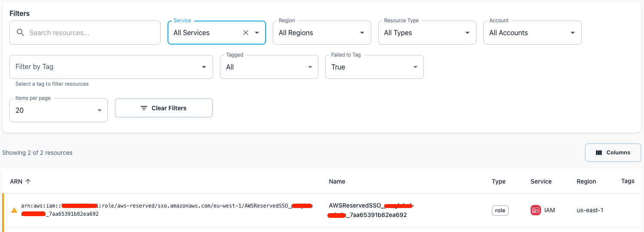Click the Tags column header
The image size is (644, 232).
628,181
